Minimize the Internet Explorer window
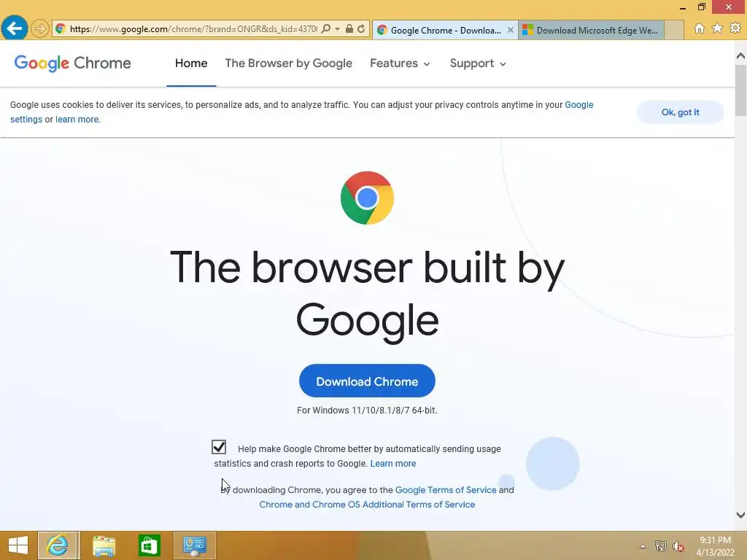 [682, 7]
